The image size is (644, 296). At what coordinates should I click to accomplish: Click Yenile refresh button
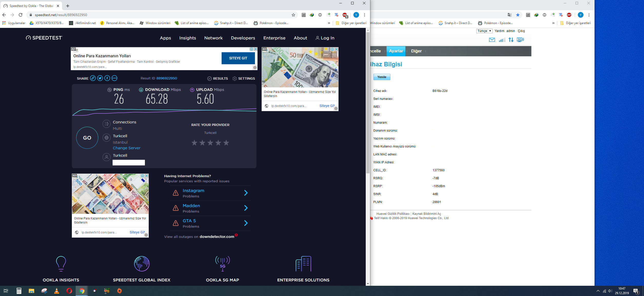point(382,77)
